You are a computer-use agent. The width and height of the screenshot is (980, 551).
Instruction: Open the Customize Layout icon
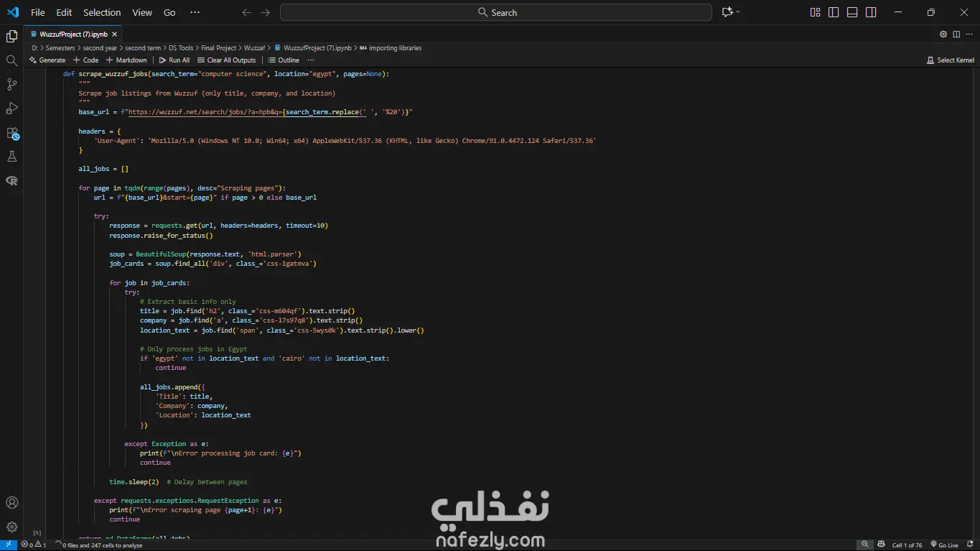[815, 12]
